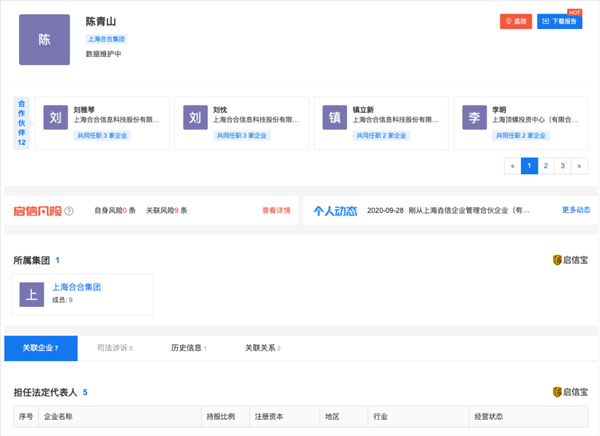
Task: Click the 刘 avatar for 刘忱
Action: coord(196,118)
